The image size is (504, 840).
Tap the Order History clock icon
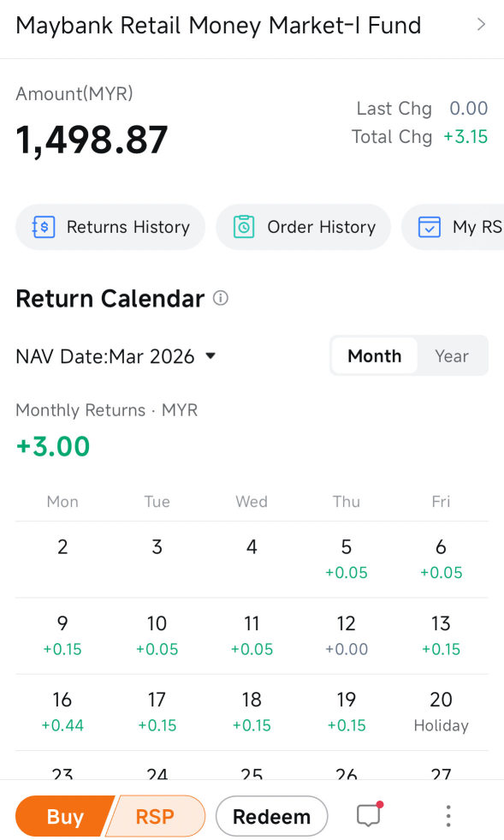tap(244, 227)
